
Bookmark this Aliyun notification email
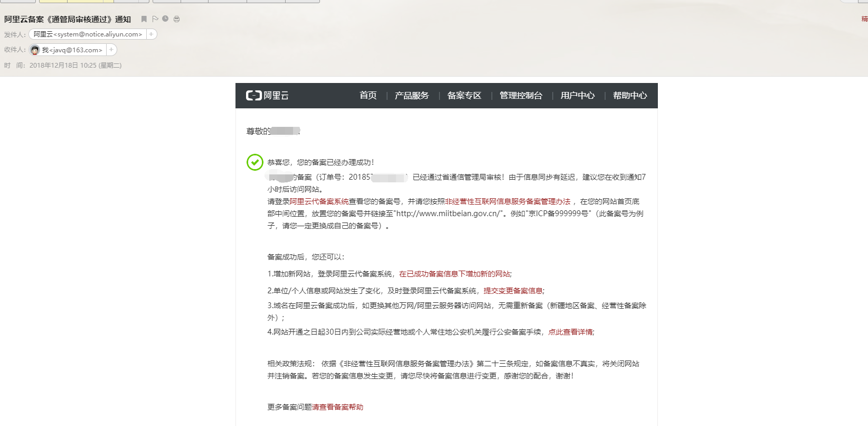pos(144,19)
